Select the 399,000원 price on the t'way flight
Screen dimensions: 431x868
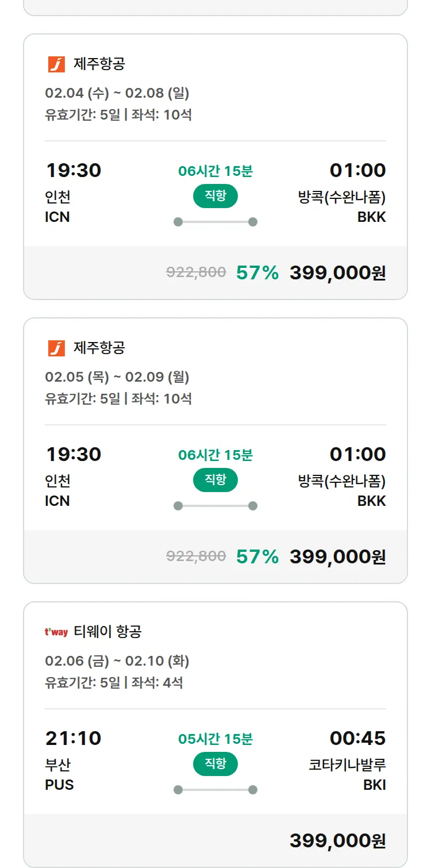tap(337, 840)
